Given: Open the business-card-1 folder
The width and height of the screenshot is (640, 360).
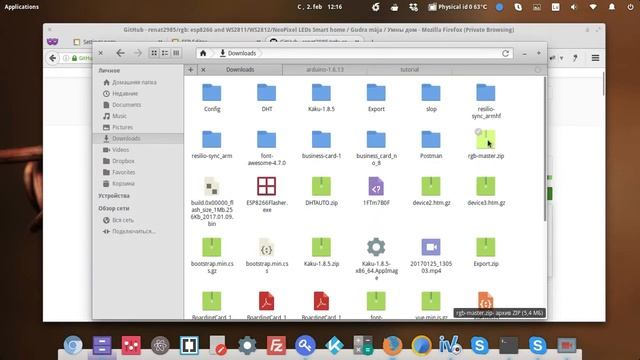Looking at the screenshot, I should coord(321,140).
